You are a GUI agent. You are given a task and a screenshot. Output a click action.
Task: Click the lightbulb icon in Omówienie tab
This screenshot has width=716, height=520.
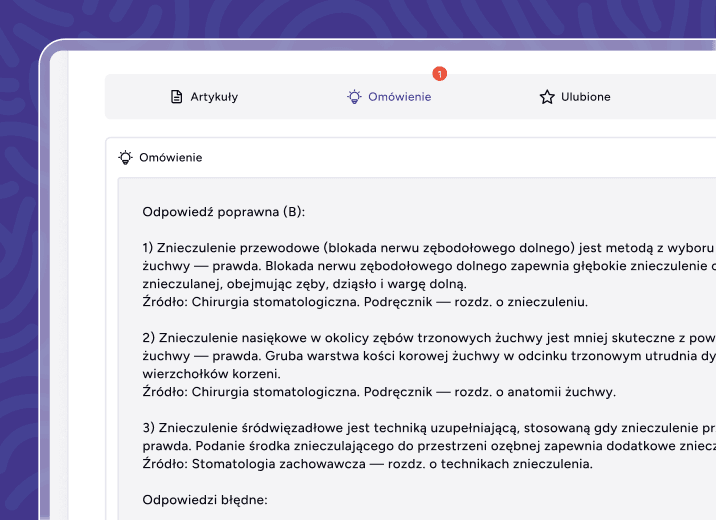(x=354, y=97)
